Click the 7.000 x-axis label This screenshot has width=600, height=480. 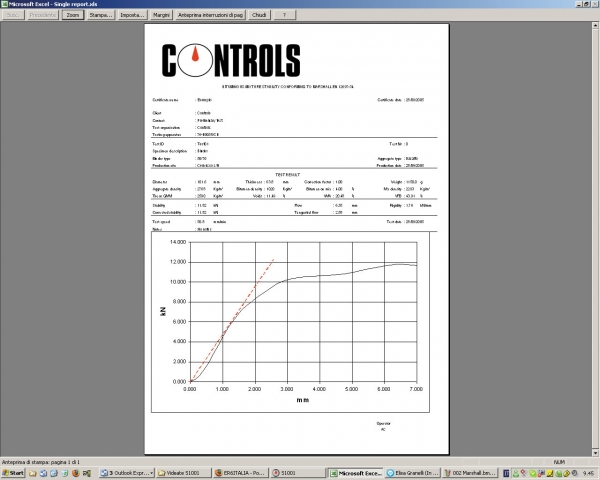[x=416, y=389]
